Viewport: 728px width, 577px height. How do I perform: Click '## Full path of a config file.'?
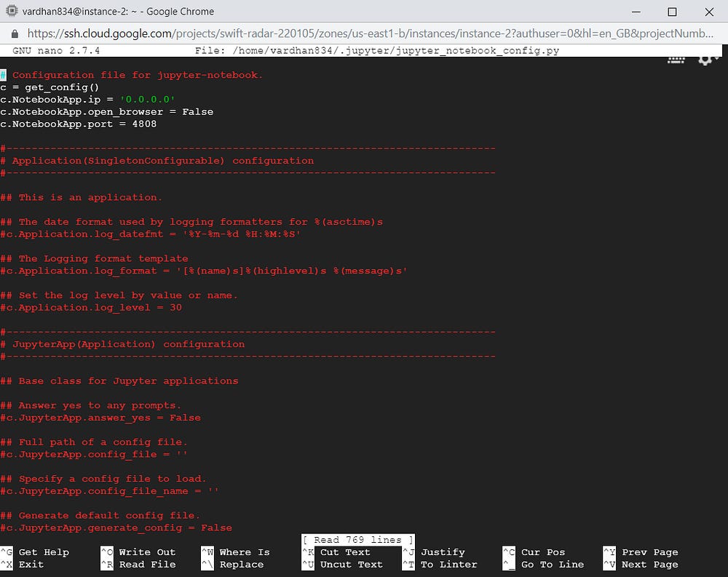(x=94, y=442)
